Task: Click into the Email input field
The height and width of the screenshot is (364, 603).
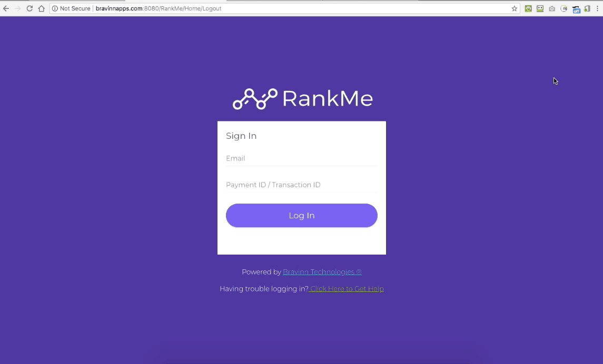Action: click(301, 158)
